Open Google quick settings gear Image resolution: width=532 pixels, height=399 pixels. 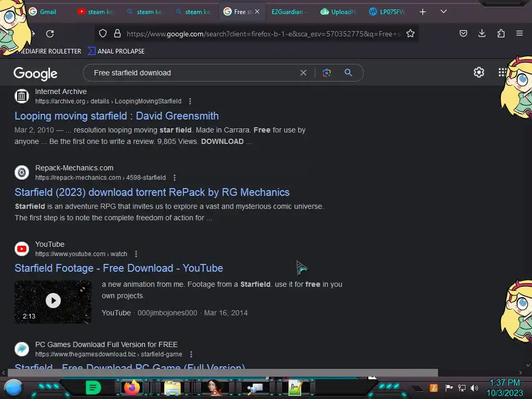pyautogui.click(x=478, y=72)
